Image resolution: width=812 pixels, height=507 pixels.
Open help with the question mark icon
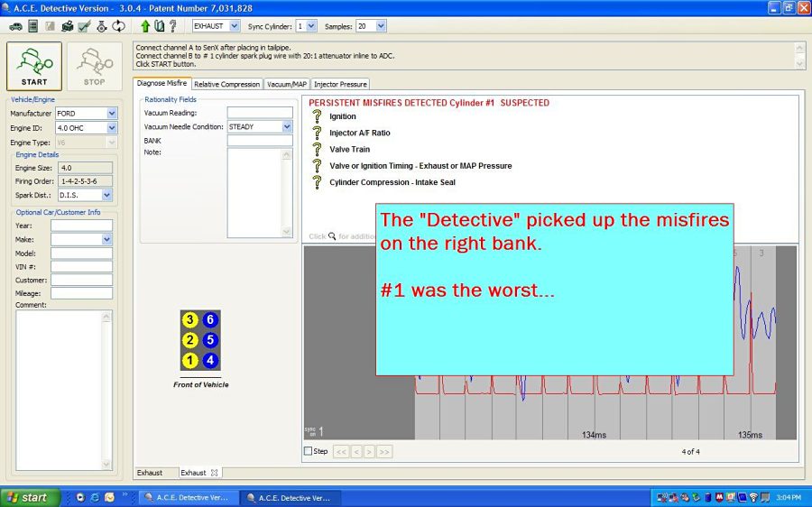[173, 26]
